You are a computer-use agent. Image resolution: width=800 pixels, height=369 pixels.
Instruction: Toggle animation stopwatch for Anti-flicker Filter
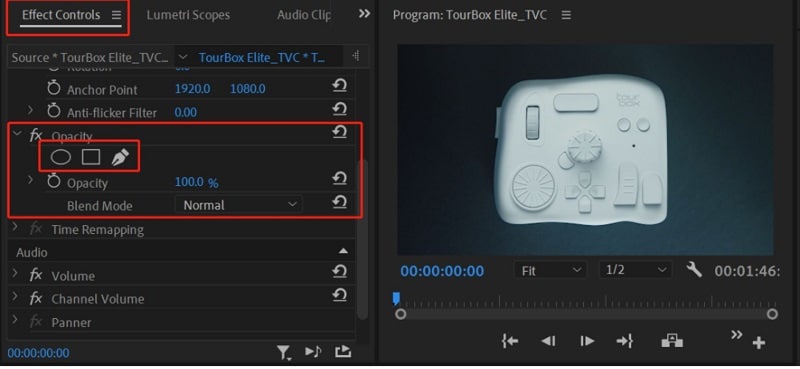(54, 111)
